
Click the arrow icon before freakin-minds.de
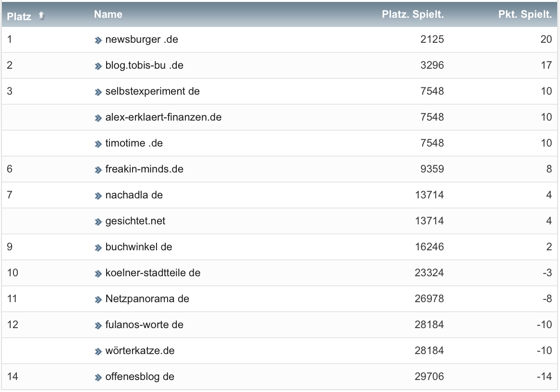[x=98, y=170]
